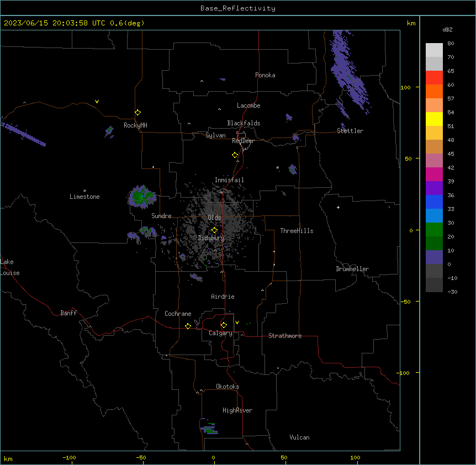Select the Sundre town label
This screenshot has height=465, width=476.
tap(161, 216)
